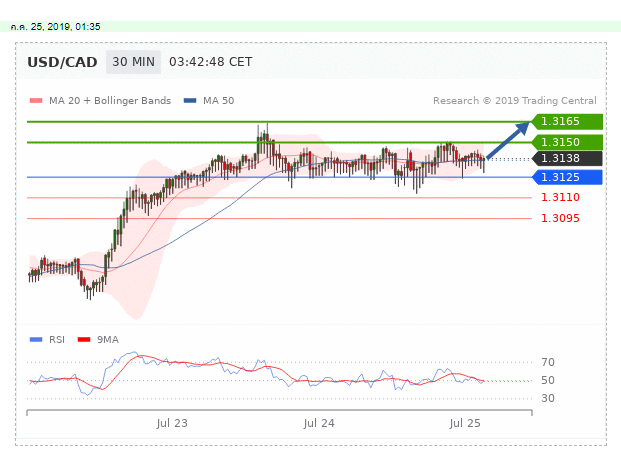
Task: Click the 30 MIN timeframe button
Action: click(133, 62)
